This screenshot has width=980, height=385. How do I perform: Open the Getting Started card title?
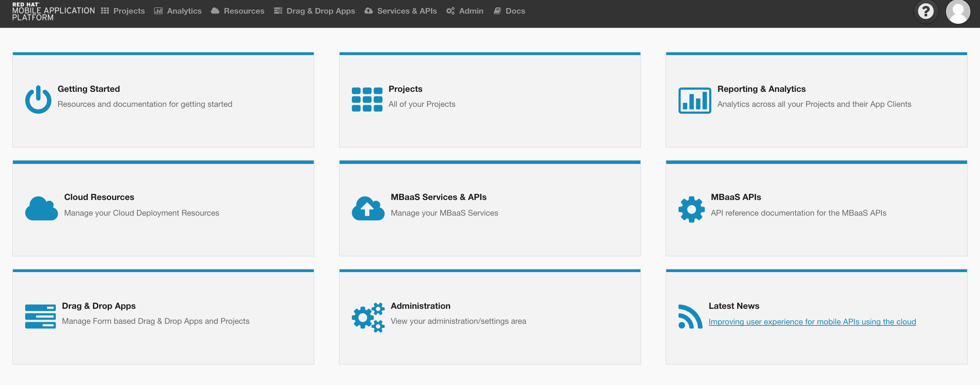click(x=88, y=88)
